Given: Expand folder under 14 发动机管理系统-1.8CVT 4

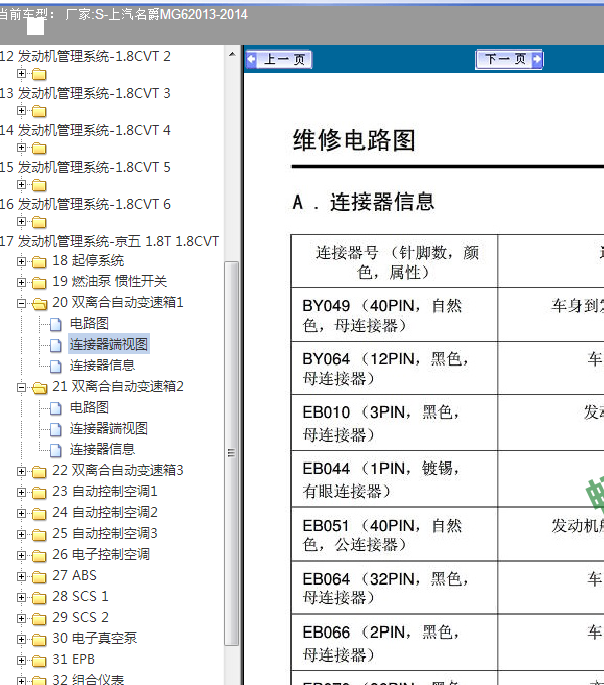Looking at the screenshot, I should point(21,148).
